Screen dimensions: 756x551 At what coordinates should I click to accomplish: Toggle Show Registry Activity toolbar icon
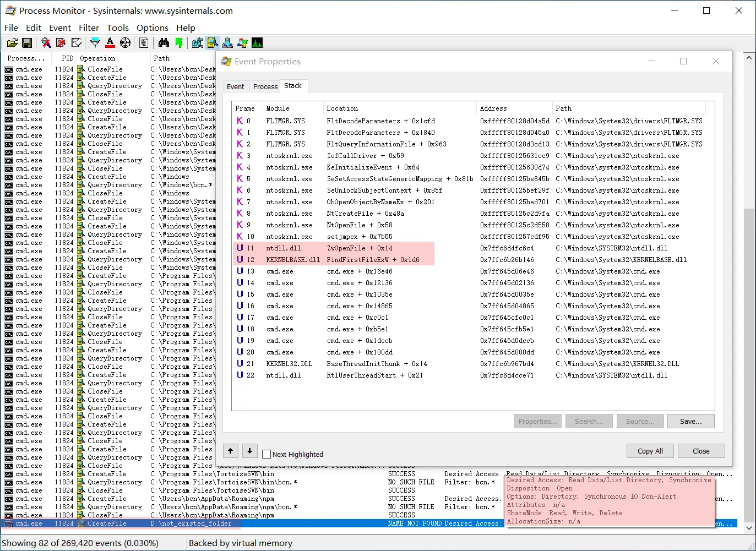pyautogui.click(x=198, y=43)
